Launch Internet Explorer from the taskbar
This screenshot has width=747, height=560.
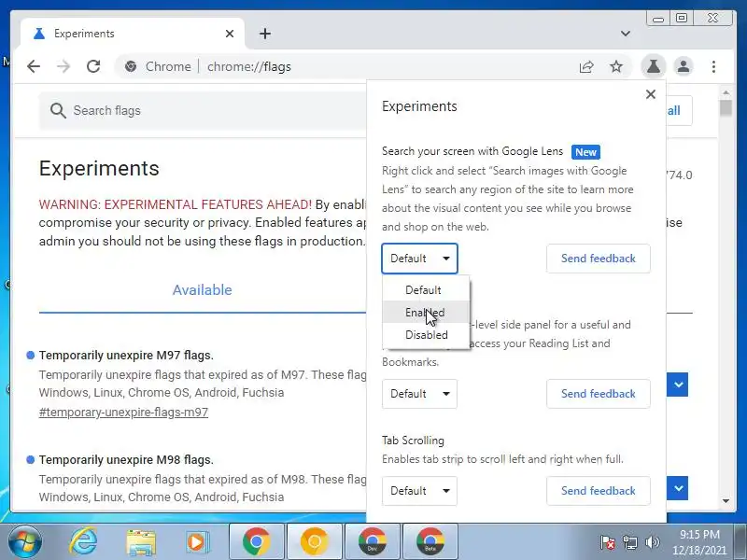84,541
